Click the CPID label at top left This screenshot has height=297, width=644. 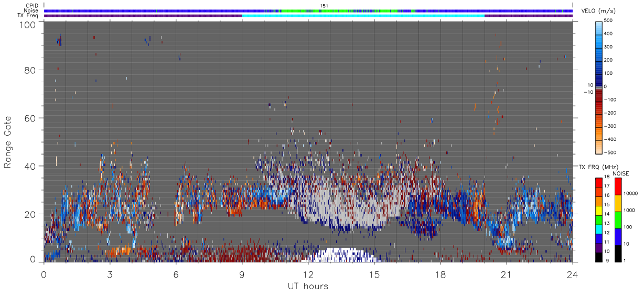pos(31,6)
